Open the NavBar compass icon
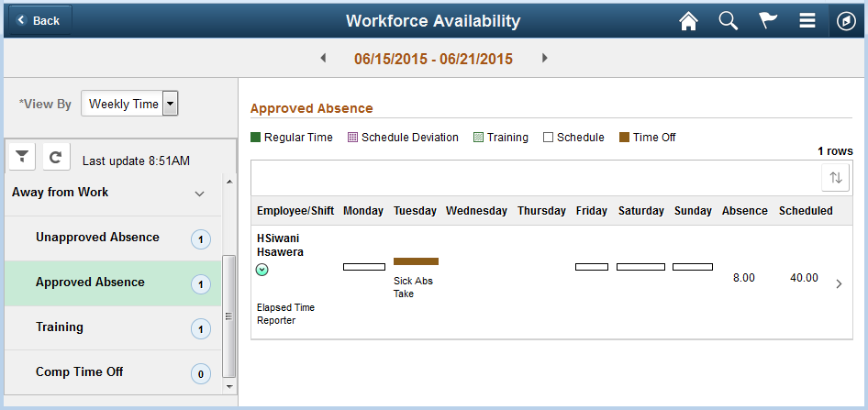The height and width of the screenshot is (410, 868). click(x=846, y=22)
